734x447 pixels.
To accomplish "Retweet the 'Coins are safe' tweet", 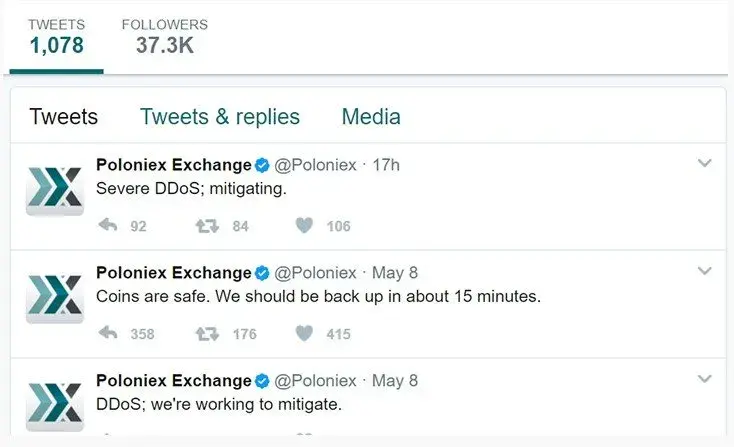I will pos(207,333).
